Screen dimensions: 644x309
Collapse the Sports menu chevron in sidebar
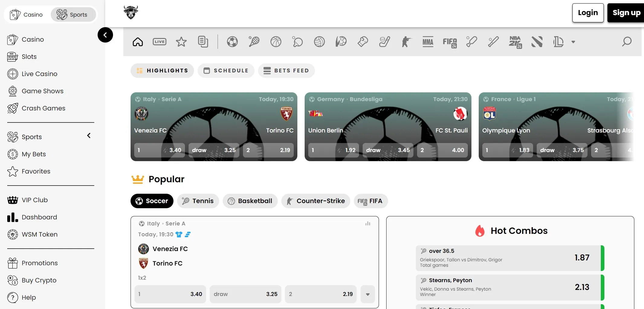click(x=89, y=136)
